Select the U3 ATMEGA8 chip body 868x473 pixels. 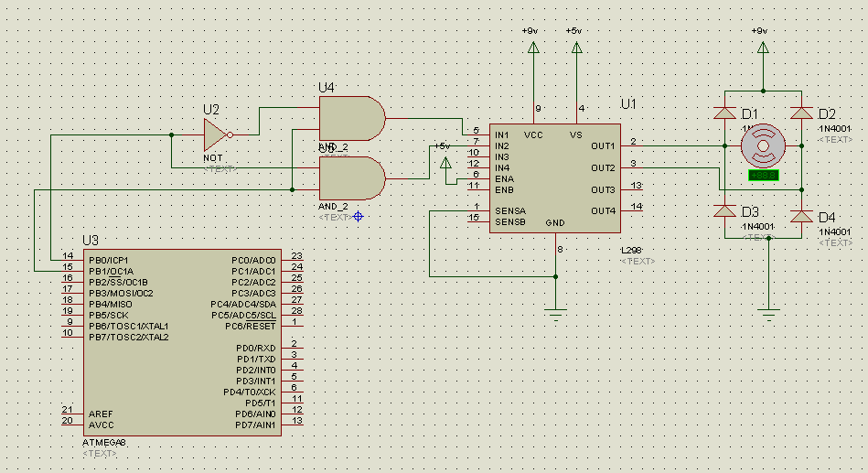pos(182,342)
